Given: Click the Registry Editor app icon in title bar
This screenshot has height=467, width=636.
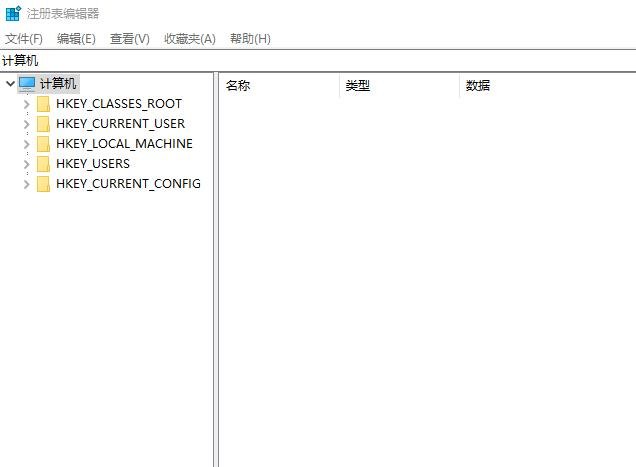Looking at the screenshot, I should tap(13, 13).
